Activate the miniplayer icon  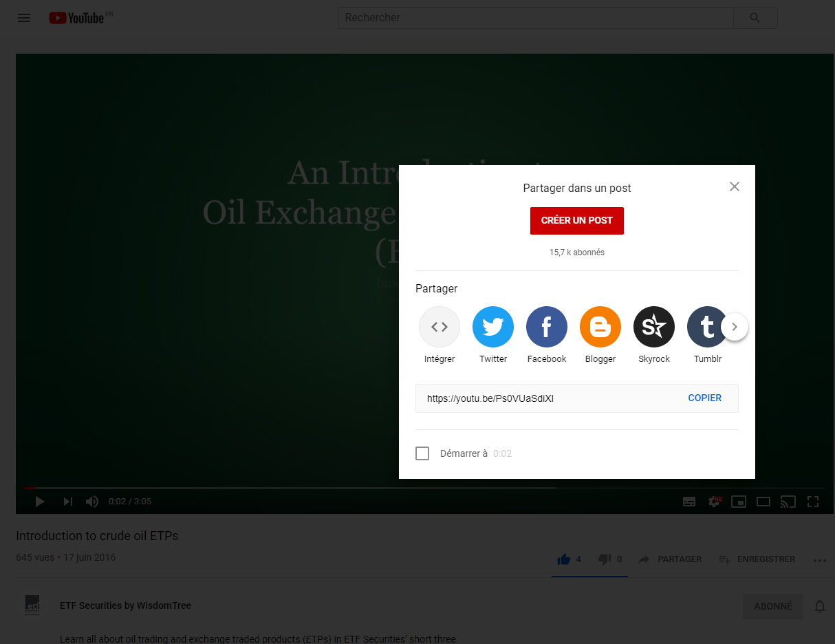(738, 502)
